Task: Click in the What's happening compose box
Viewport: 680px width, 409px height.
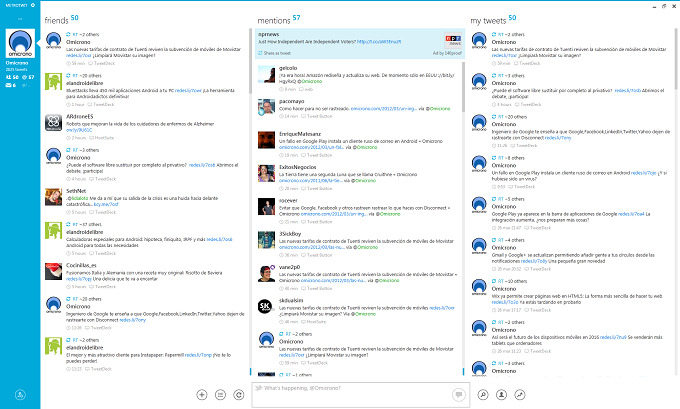Action: point(350,388)
